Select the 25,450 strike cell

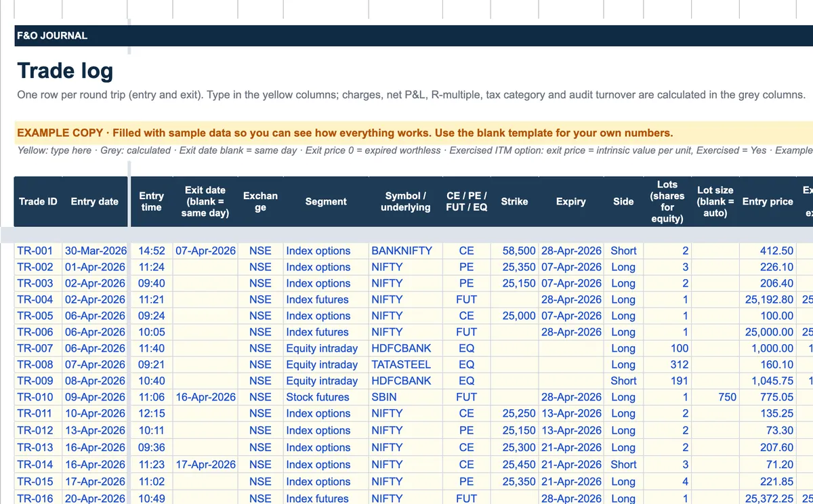pos(515,465)
